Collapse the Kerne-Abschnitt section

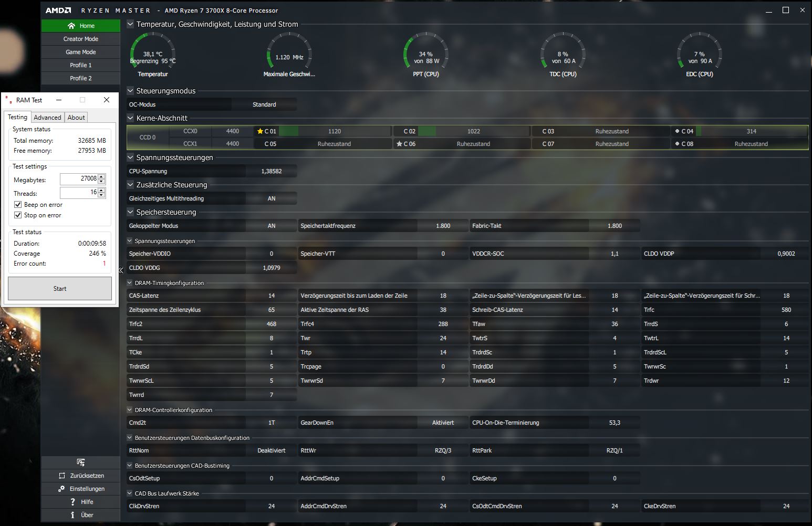[x=130, y=118]
